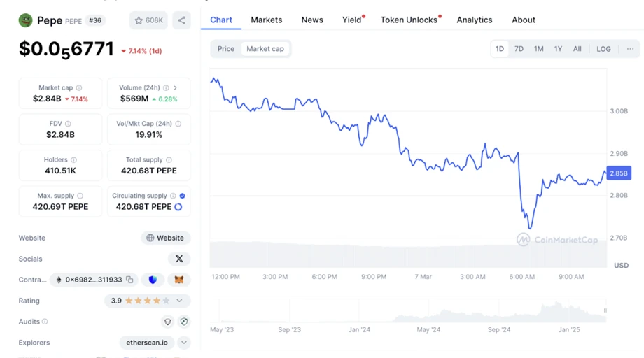The width and height of the screenshot is (644, 358).
Task: Open the X social link
Action: tap(179, 259)
